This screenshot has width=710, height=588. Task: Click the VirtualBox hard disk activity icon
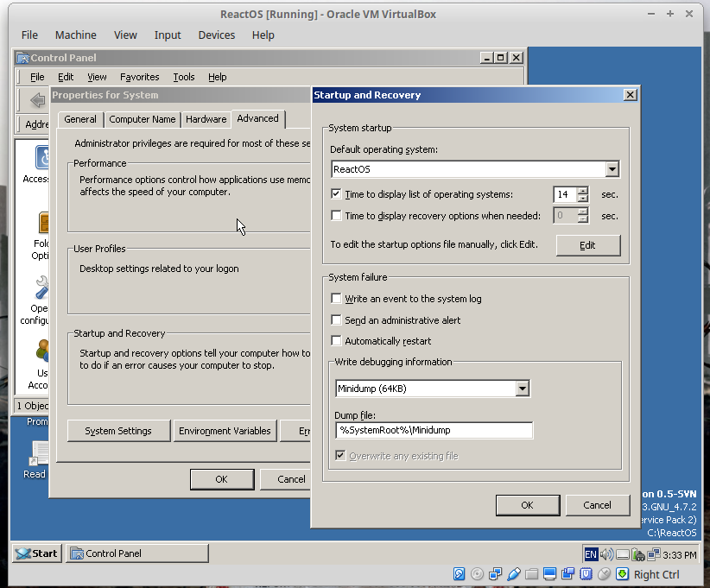(x=459, y=574)
